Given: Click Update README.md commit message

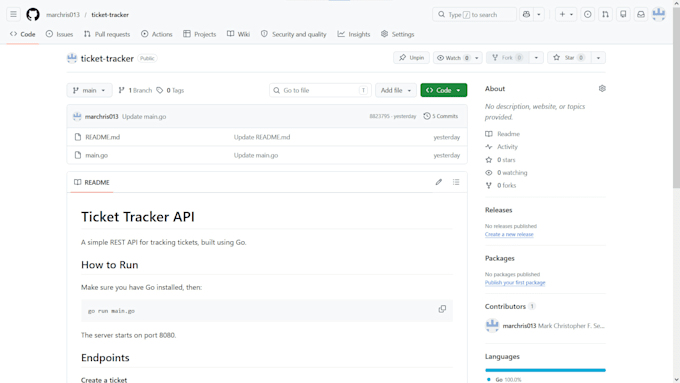Looking at the screenshot, I should tap(262, 137).
